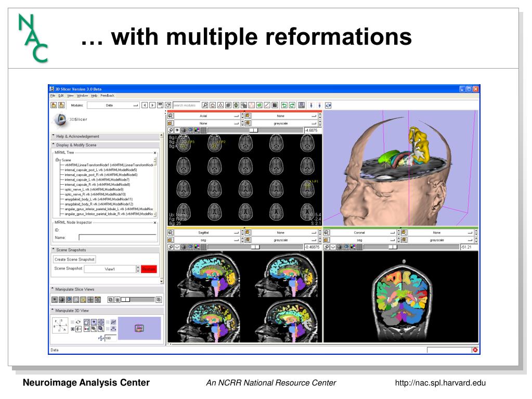Go to the previous module with the left arrow
Viewport: 532px width, 399px height.
pyautogui.click(x=145, y=105)
